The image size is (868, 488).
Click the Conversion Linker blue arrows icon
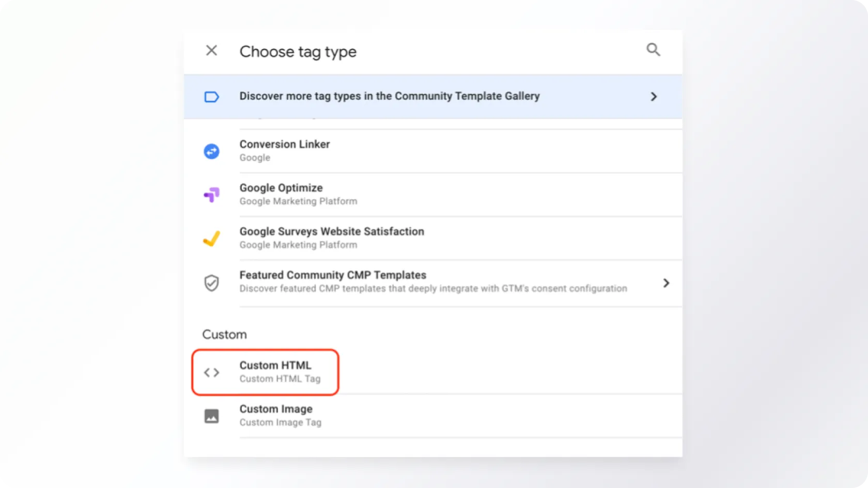click(211, 151)
